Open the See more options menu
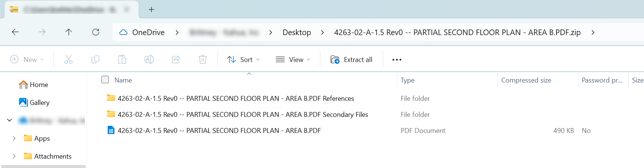The width and height of the screenshot is (644, 168). coord(397,59)
